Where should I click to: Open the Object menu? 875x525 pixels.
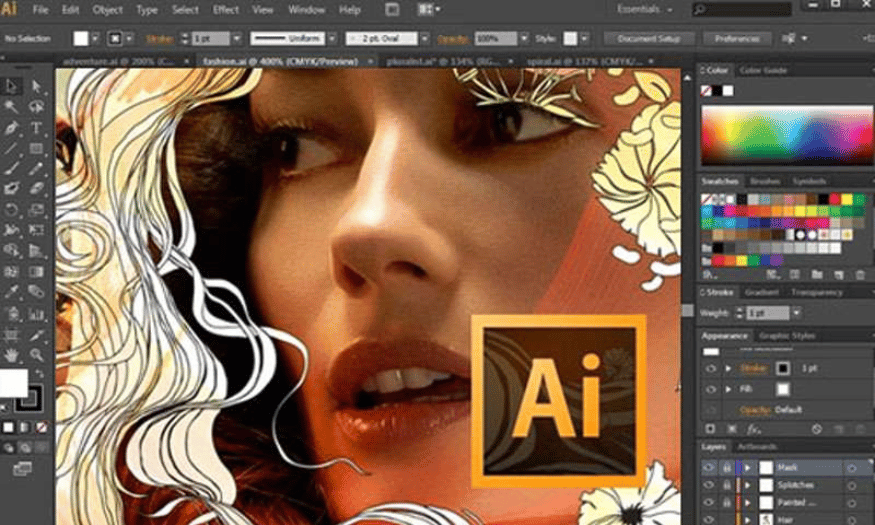107,9
